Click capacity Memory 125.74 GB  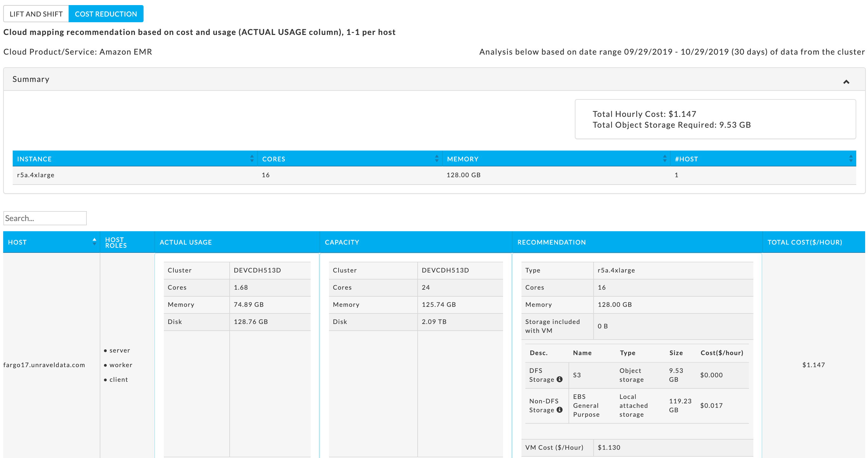point(439,304)
